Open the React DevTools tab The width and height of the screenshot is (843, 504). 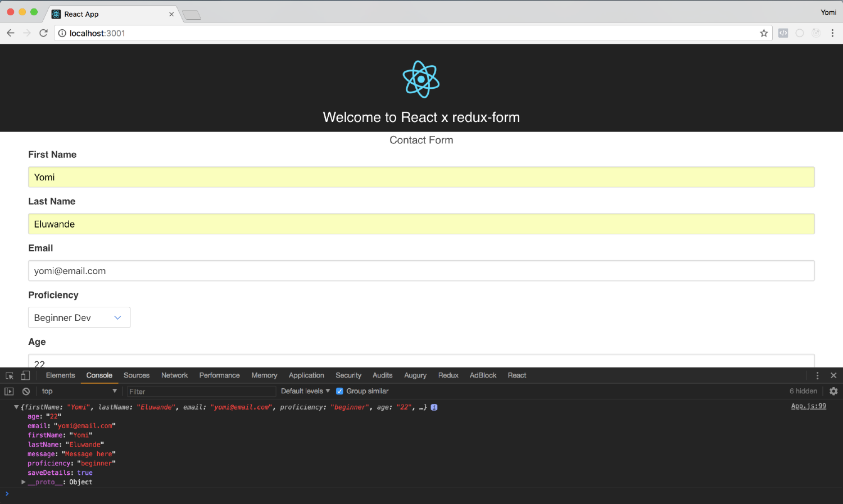[517, 375]
